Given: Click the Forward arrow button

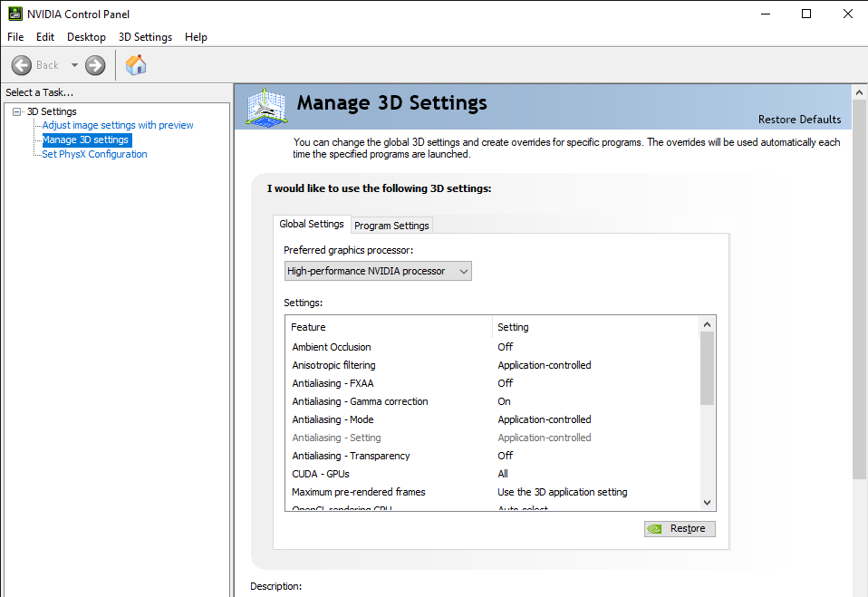Looking at the screenshot, I should (95, 65).
